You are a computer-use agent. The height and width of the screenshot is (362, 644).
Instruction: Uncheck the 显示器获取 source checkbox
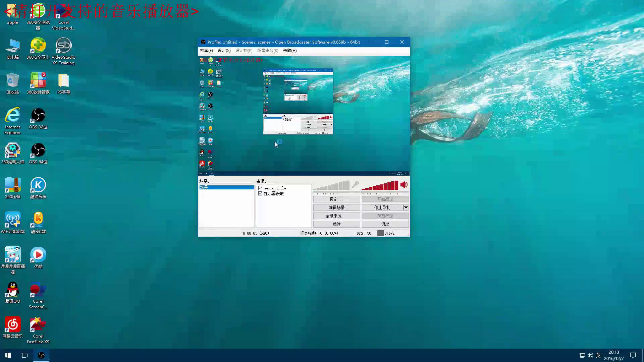pyautogui.click(x=260, y=193)
